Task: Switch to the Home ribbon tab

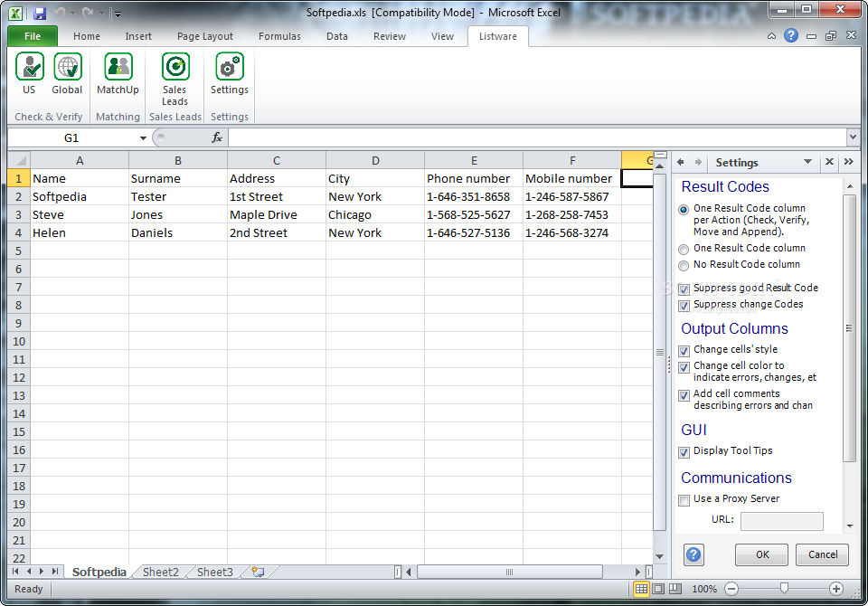Action: pos(87,36)
